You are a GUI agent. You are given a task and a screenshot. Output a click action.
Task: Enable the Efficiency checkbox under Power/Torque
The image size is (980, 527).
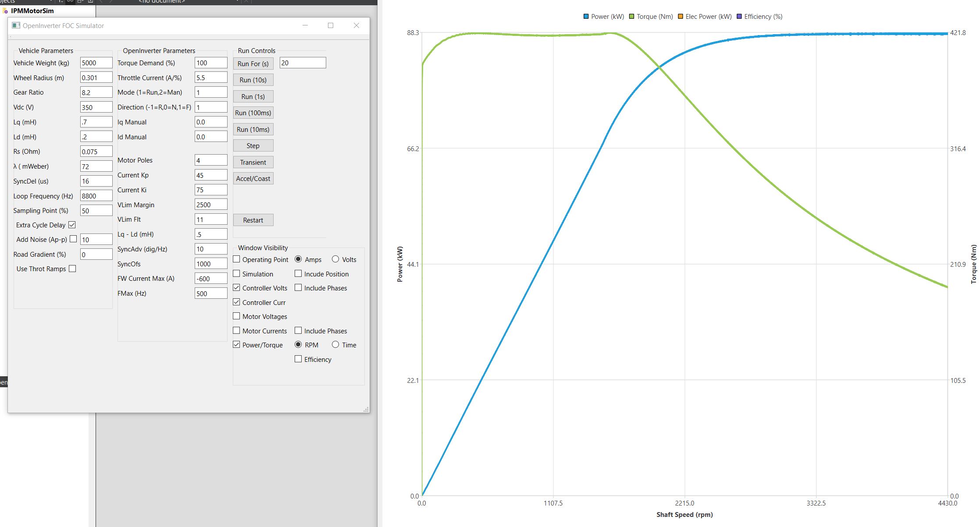tap(298, 359)
